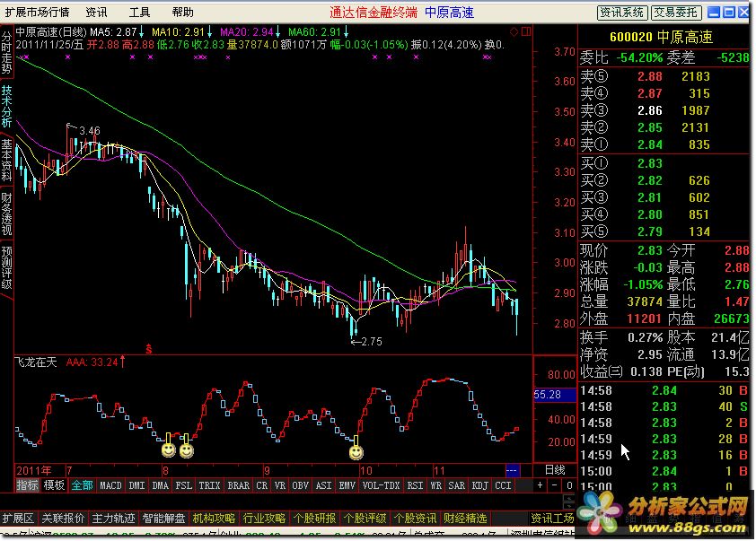Switch to the ASI indicator

click(323, 485)
